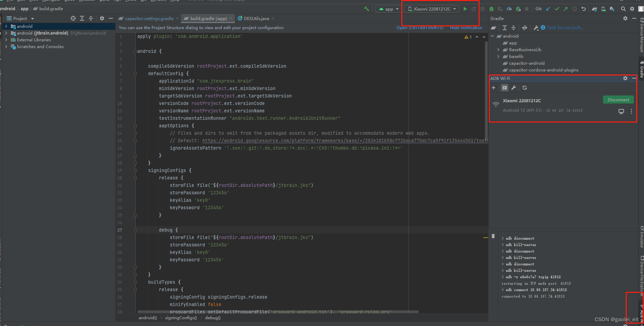Open Xiaomi 22081212C device selector dropdown
Viewport: 644px width, 326px height.
coord(432,9)
